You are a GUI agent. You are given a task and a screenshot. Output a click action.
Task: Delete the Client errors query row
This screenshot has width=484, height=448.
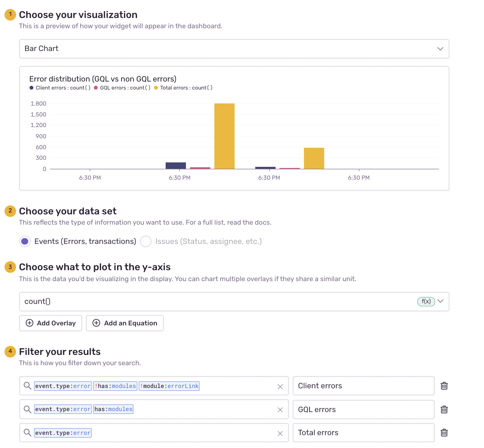click(x=444, y=386)
